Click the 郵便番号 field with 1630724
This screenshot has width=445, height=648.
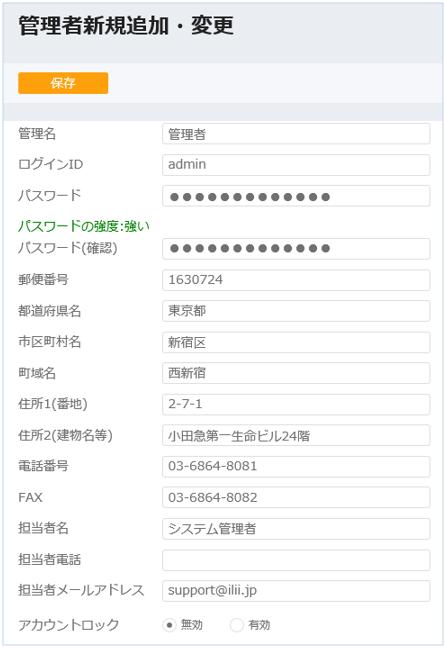pyautogui.click(x=296, y=280)
